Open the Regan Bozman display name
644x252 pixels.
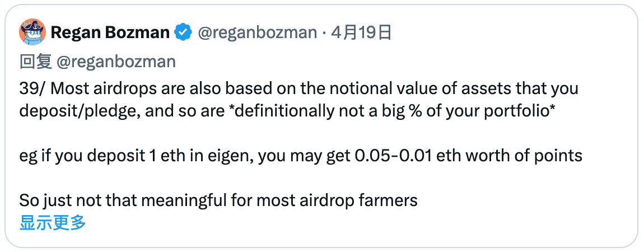coord(110,33)
